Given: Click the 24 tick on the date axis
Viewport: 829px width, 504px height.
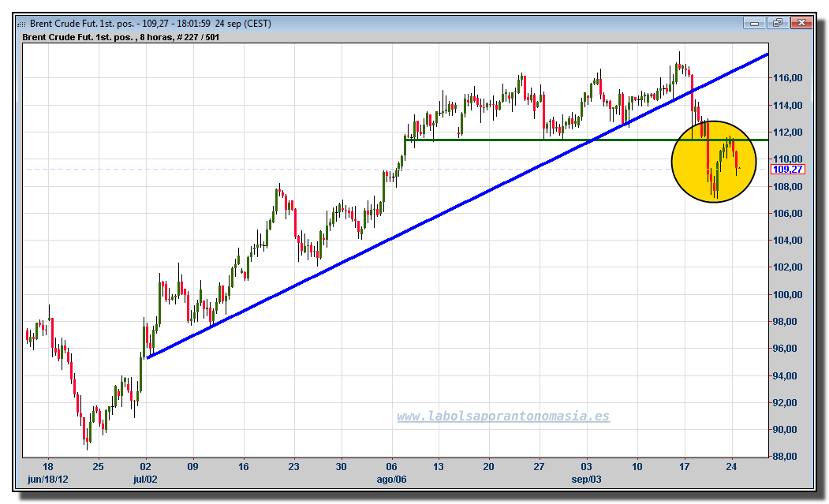Looking at the screenshot, I should 732,467.
